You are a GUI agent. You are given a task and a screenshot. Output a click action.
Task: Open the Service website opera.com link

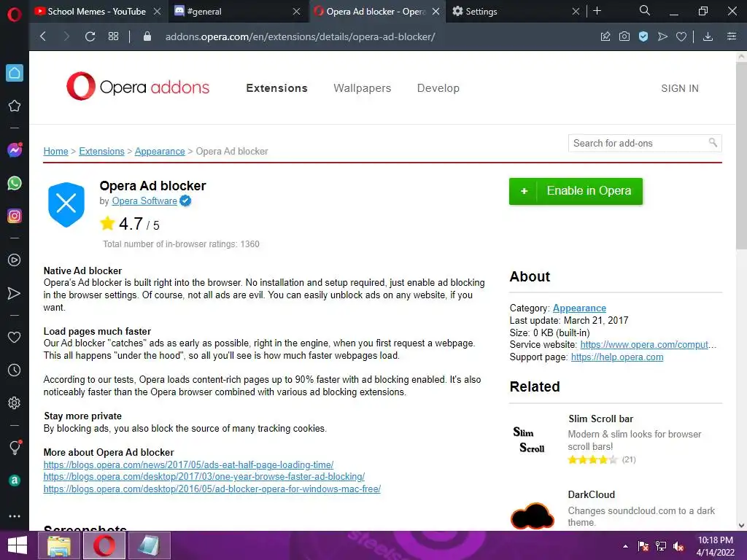pos(648,345)
